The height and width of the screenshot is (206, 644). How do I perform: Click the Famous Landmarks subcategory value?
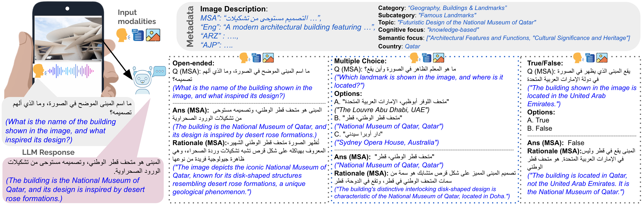[x=447, y=15]
